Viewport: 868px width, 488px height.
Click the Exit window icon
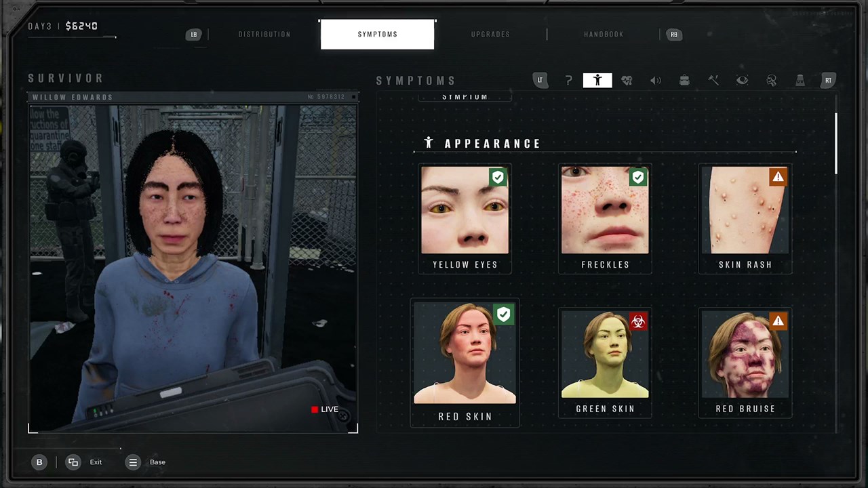[73, 462]
